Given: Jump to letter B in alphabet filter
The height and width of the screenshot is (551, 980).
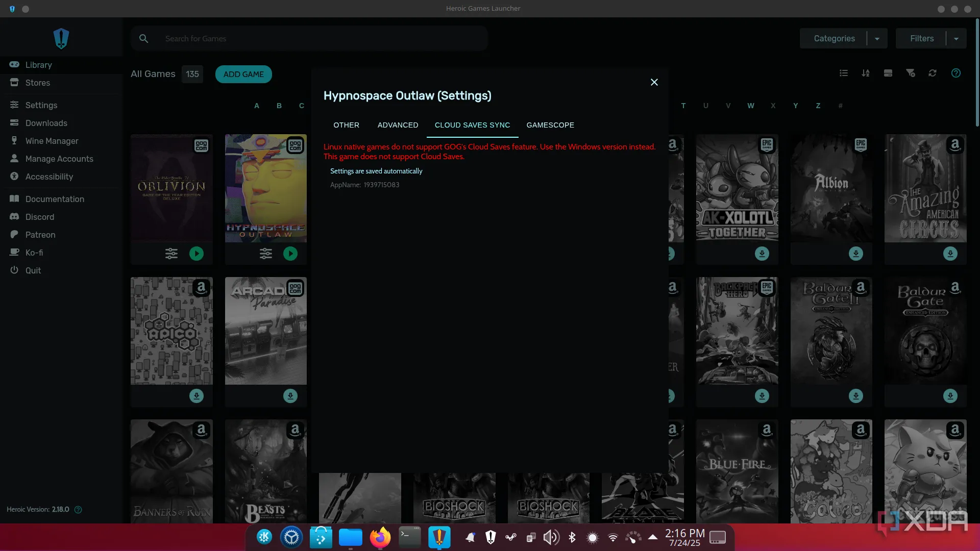Looking at the screenshot, I should click(279, 106).
